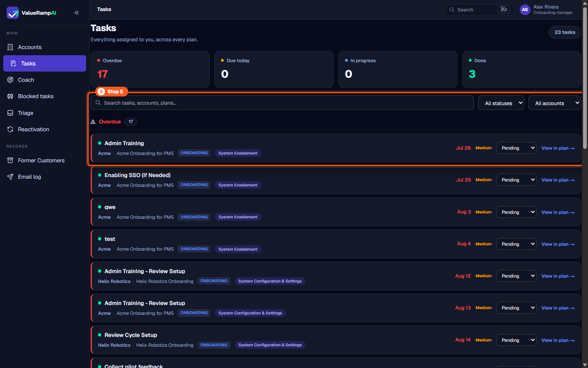Open Accounts in the sidebar
Screen dimensions: 588x368
(45, 47)
